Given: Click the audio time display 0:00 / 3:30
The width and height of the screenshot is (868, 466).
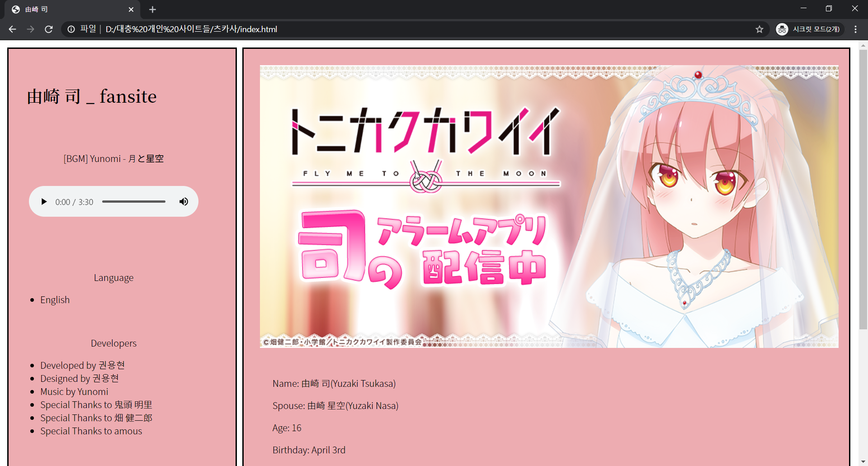Looking at the screenshot, I should pyautogui.click(x=74, y=202).
